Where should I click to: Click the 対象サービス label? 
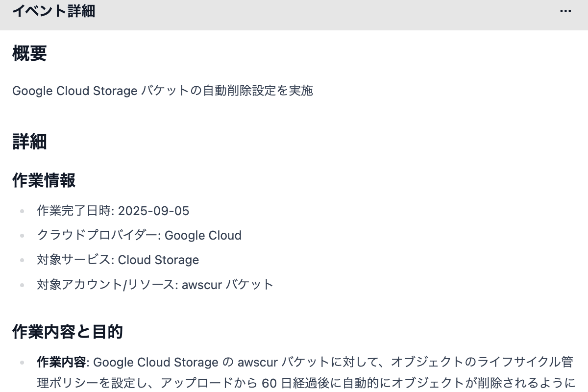coord(75,260)
